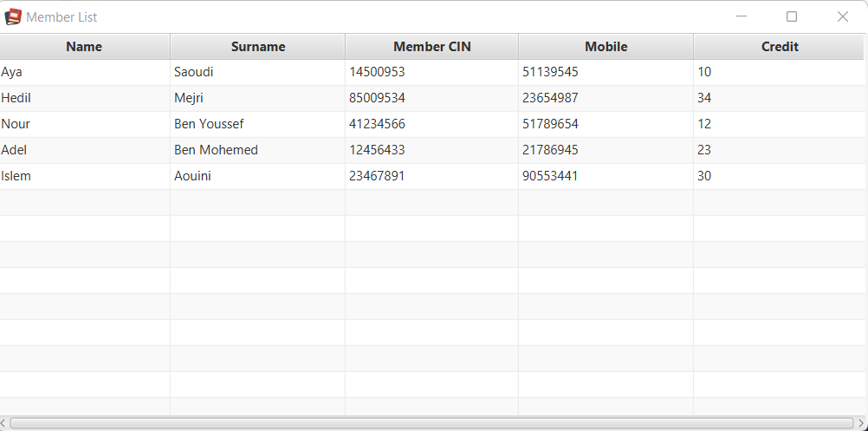
Task: Sort by the Surname column header
Action: 258,47
